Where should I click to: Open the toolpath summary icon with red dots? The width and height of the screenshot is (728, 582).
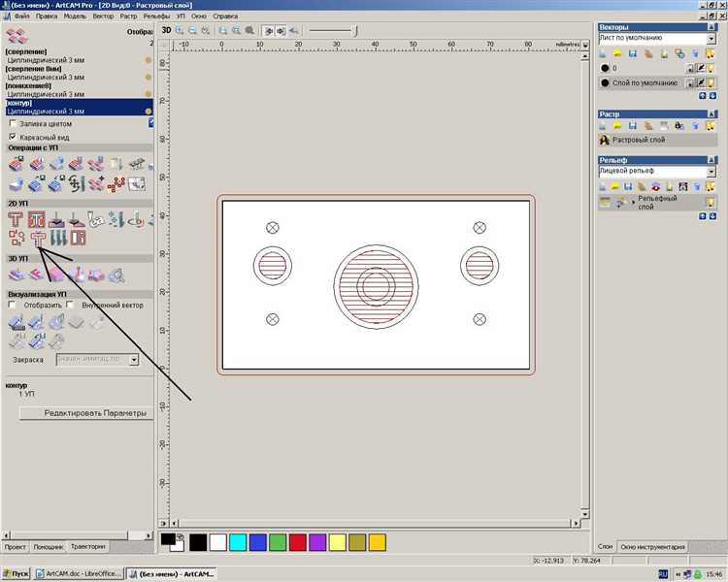pos(116,184)
